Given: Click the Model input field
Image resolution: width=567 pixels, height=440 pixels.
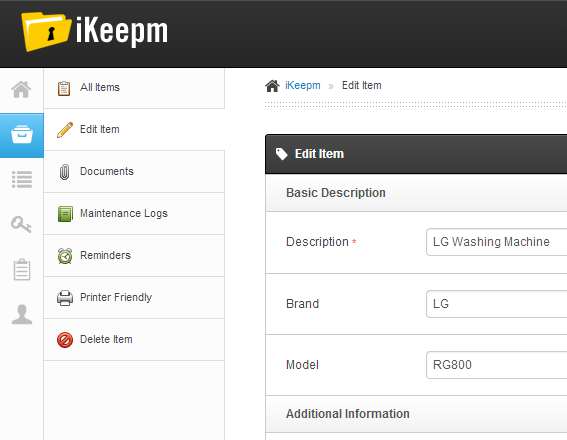Looking at the screenshot, I should pyautogui.click(x=496, y=365).
